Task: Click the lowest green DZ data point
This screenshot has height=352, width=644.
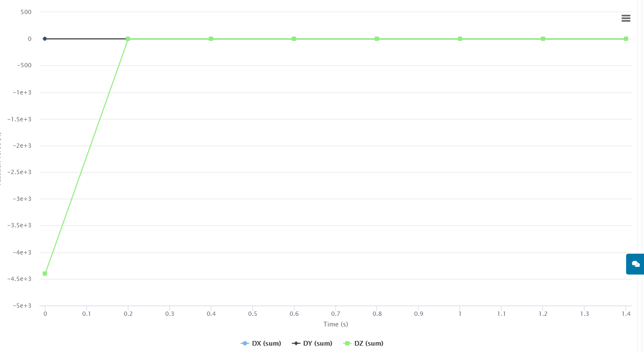Action: click(45, 274)
